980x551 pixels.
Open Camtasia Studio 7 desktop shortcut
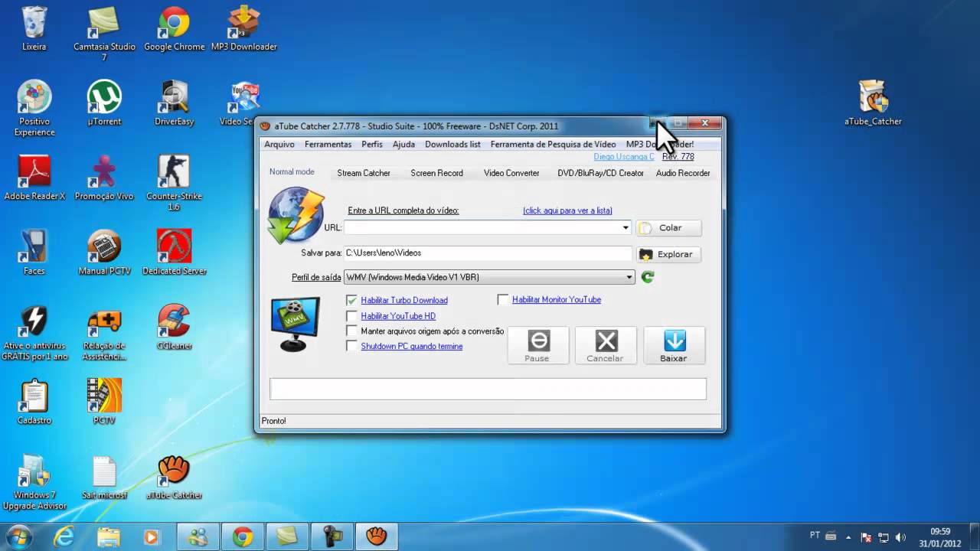pyautogui.click(x=104, y=34)
